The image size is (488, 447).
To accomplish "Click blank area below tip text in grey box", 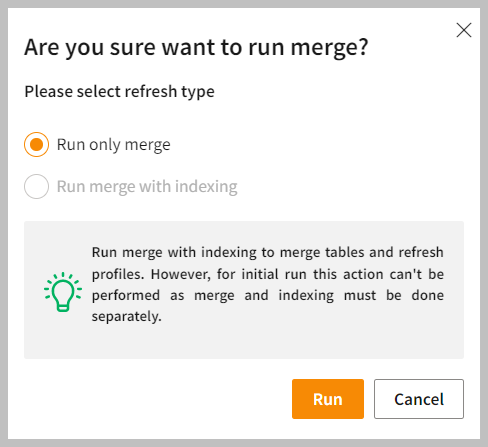I will point(244,342).
